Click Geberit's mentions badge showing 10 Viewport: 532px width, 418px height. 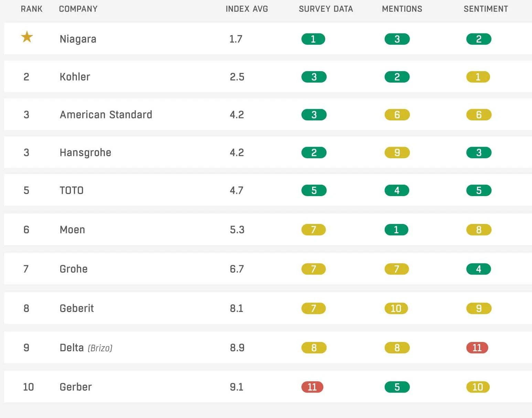(x=396, y=308)
